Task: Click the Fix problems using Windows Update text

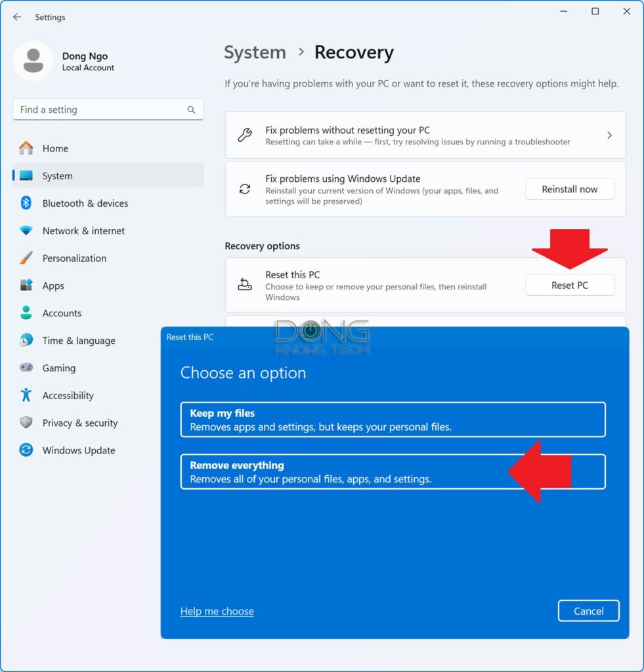Action: click(x=343, y=178)
